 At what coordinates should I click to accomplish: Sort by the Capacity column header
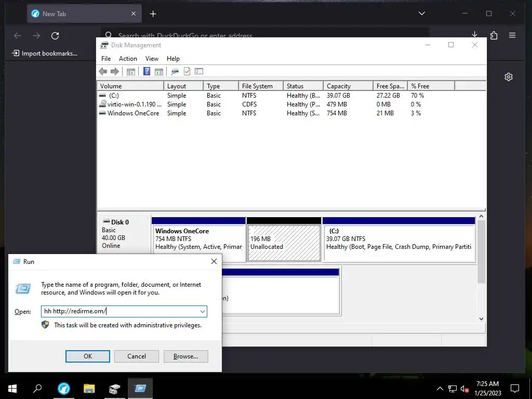click(x=348, y=86)
